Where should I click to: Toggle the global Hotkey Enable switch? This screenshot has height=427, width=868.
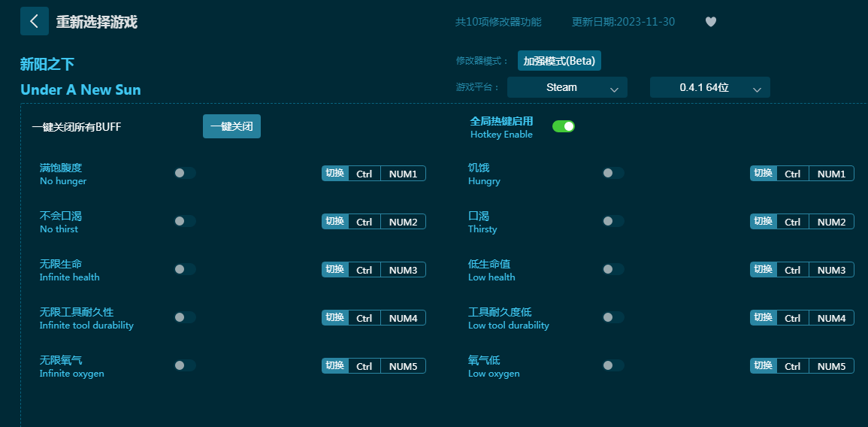coord(563,126)
